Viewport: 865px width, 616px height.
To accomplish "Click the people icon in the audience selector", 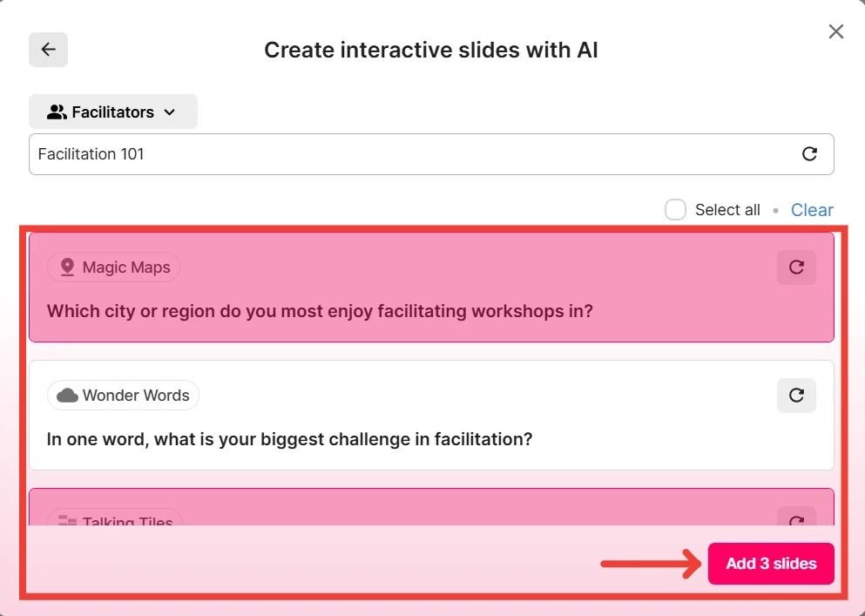I will tap(57, 112).
